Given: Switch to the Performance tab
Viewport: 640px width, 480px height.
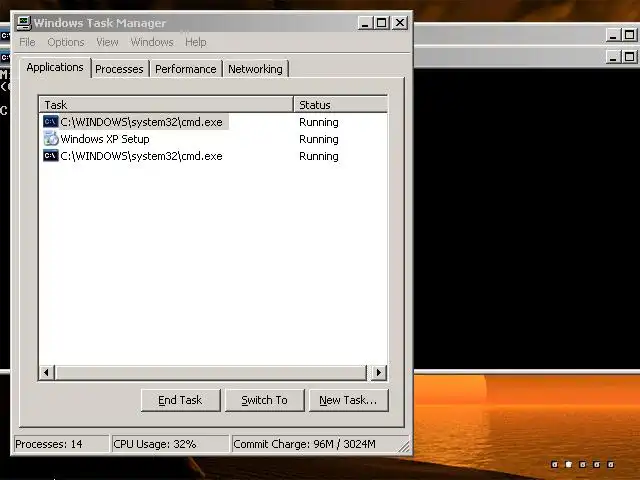Looking at the screenshot, I should 186,69.
